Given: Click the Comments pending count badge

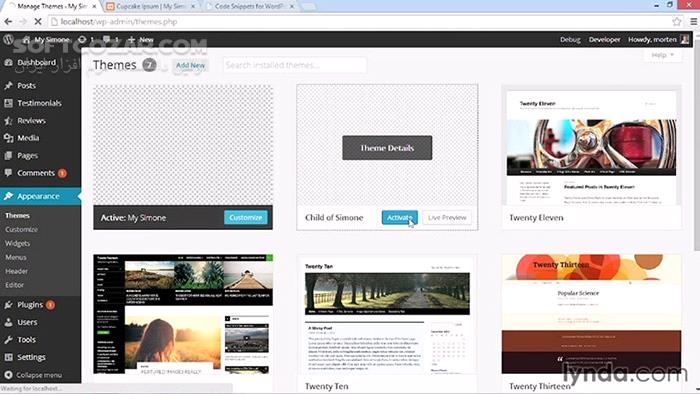Looking at the screenshot, I should pos(62,173).
